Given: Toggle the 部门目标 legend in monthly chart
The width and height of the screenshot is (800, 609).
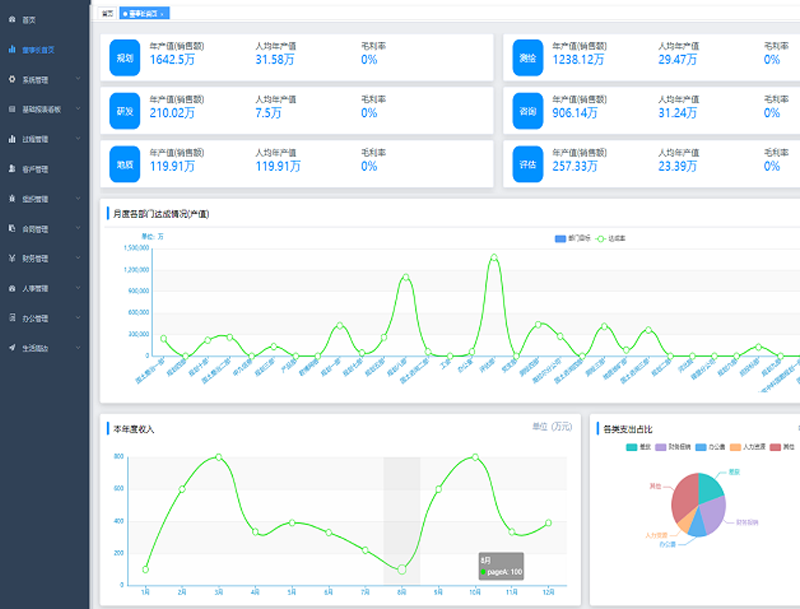Looking at the screenshot, I should click(572, 238).
